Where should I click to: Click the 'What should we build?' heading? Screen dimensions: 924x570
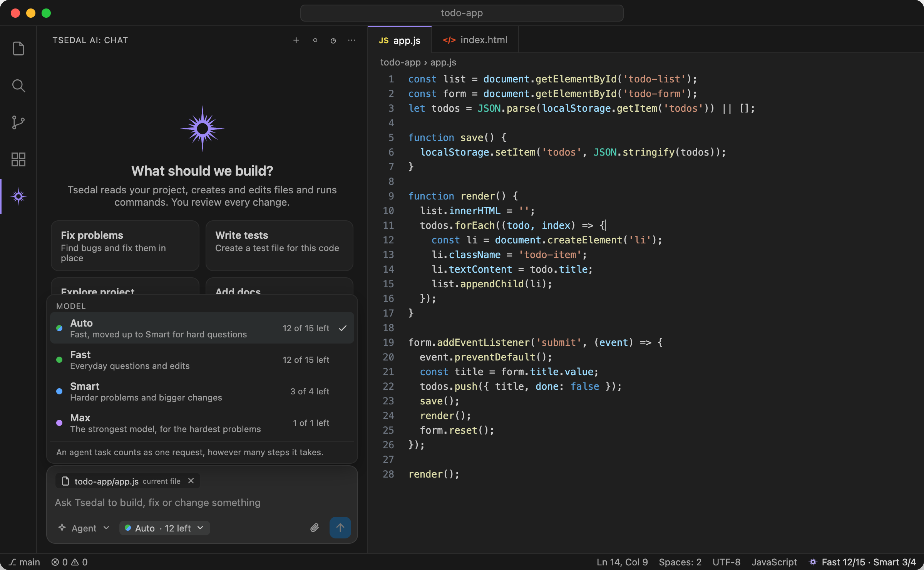[202, 171]
